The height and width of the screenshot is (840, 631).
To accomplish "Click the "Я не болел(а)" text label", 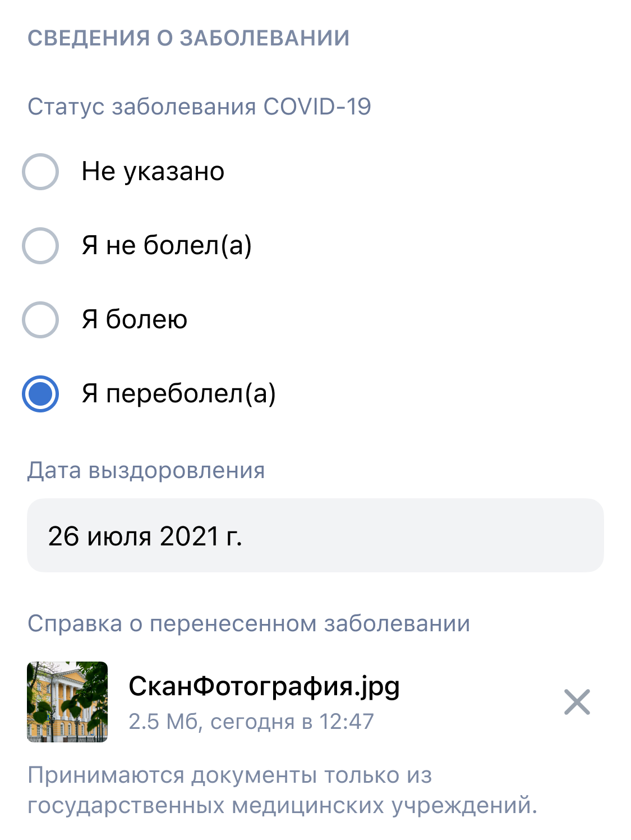I will pos(167,246).
